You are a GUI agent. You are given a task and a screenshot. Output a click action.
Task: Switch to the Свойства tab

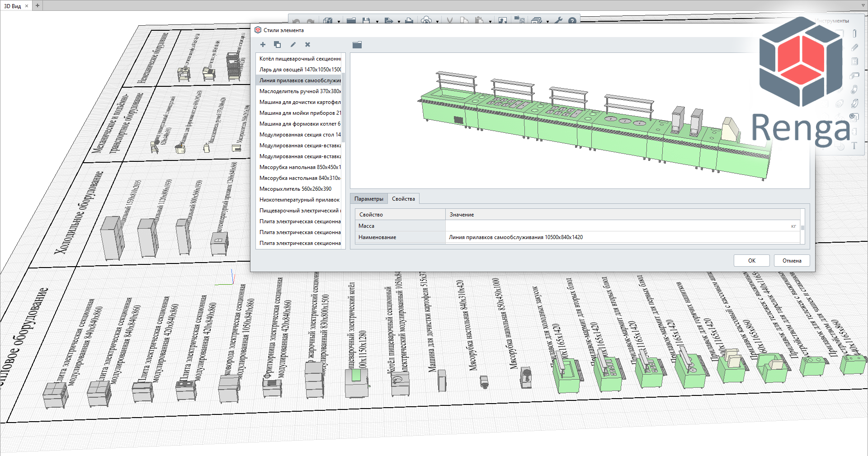click(403, 199)
